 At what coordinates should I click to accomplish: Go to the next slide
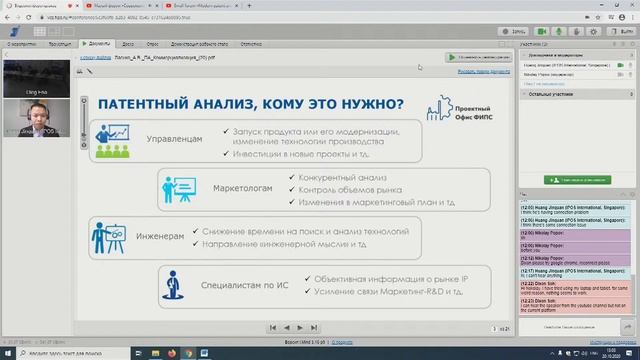[x=300, y=327]
